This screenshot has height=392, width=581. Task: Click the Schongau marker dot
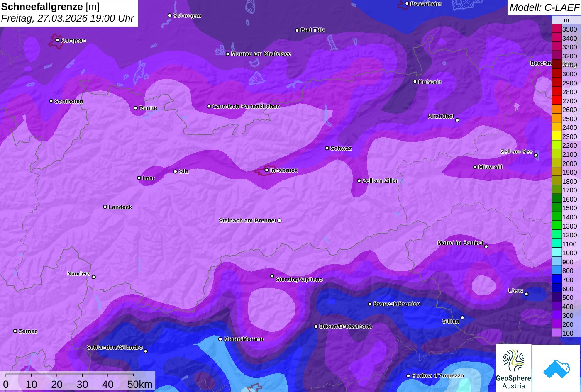[169, 15]
